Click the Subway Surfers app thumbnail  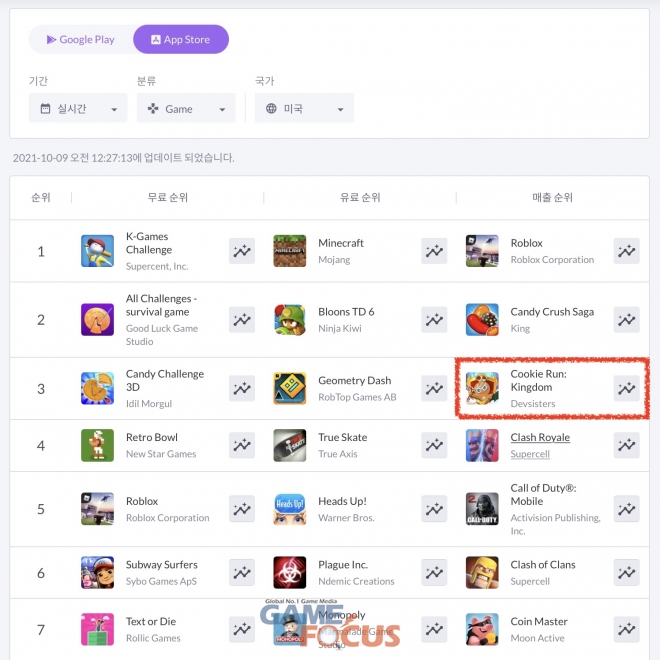tap(97, 572)
